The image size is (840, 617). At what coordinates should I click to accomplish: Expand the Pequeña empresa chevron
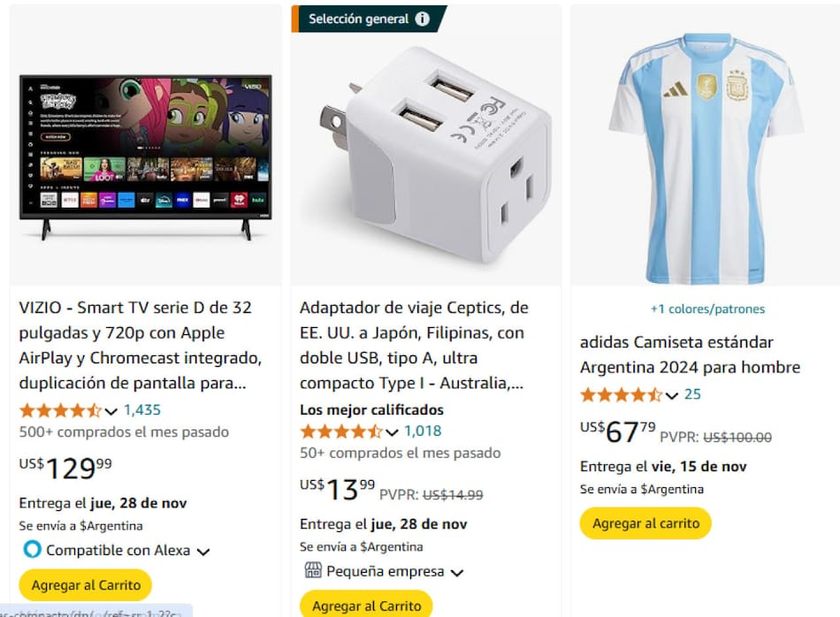(x=457, y=573)
